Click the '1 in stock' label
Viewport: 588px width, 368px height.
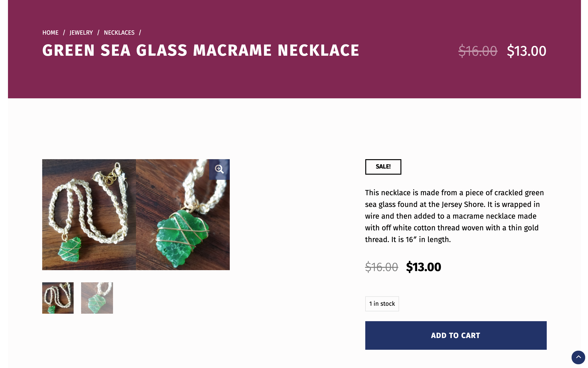click(382, 303)
